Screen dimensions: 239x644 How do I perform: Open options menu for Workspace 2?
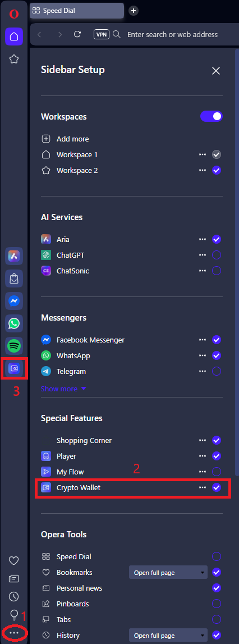click(202, 170)
